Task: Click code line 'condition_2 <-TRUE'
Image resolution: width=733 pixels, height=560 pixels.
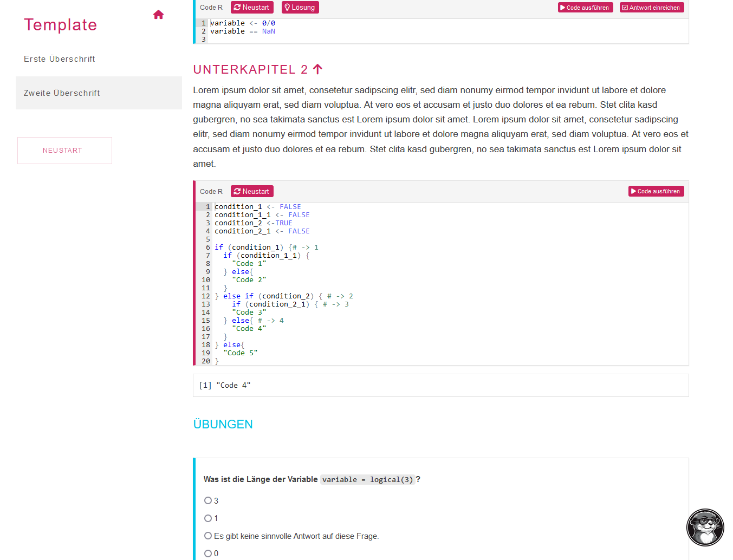Action: 253,223
